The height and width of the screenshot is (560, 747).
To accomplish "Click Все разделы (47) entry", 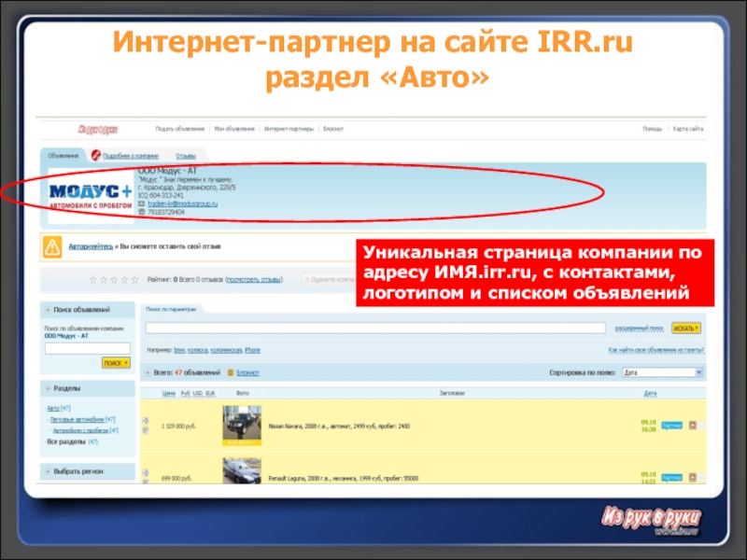I will 73,441.
